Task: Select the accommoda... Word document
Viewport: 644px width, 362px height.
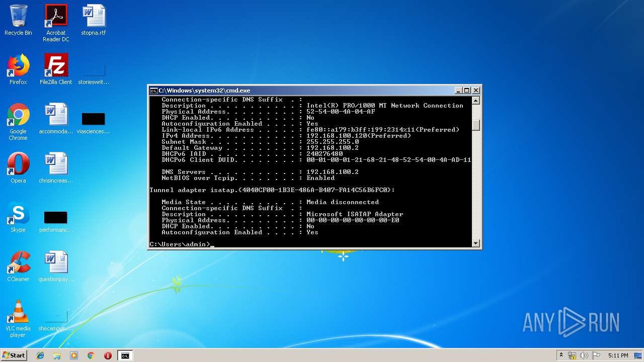Action: tap(56, 119)
